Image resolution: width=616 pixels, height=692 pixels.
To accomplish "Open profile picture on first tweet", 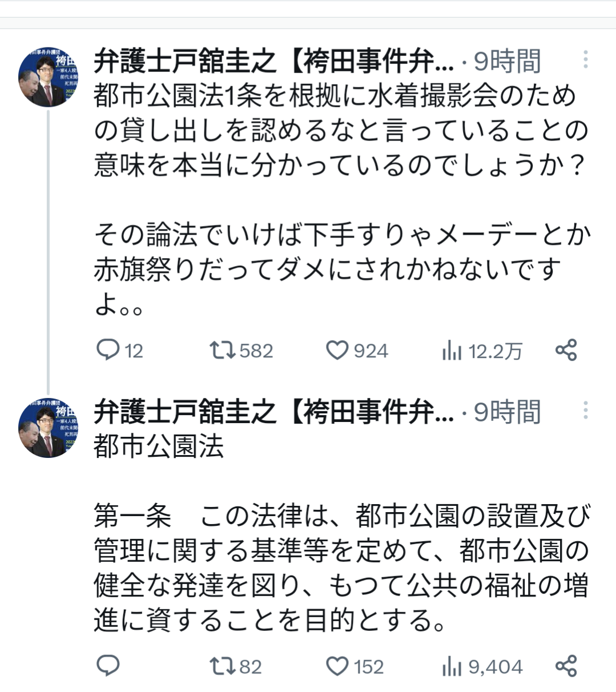I will coord(48,77).
